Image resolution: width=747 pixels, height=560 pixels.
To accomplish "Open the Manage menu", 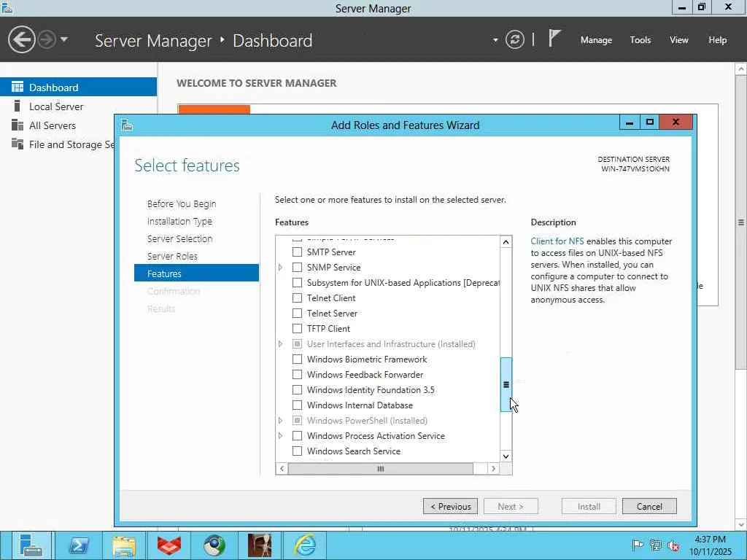I will (x=596, y=40).
